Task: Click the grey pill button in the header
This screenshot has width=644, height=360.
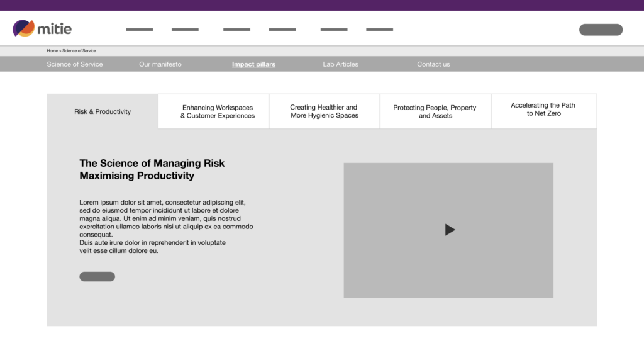Action: click(x=601, y=30)
